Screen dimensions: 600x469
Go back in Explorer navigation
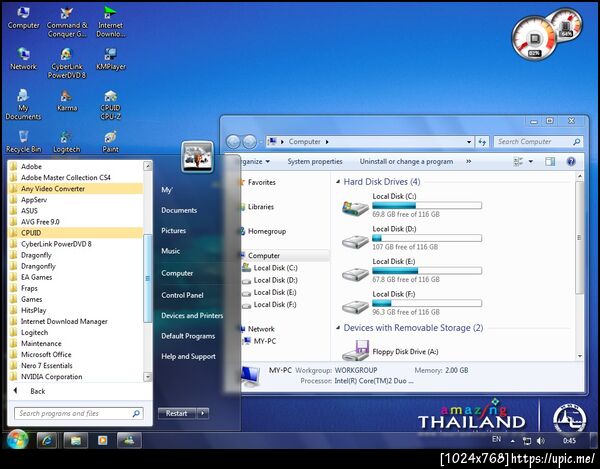233,142
